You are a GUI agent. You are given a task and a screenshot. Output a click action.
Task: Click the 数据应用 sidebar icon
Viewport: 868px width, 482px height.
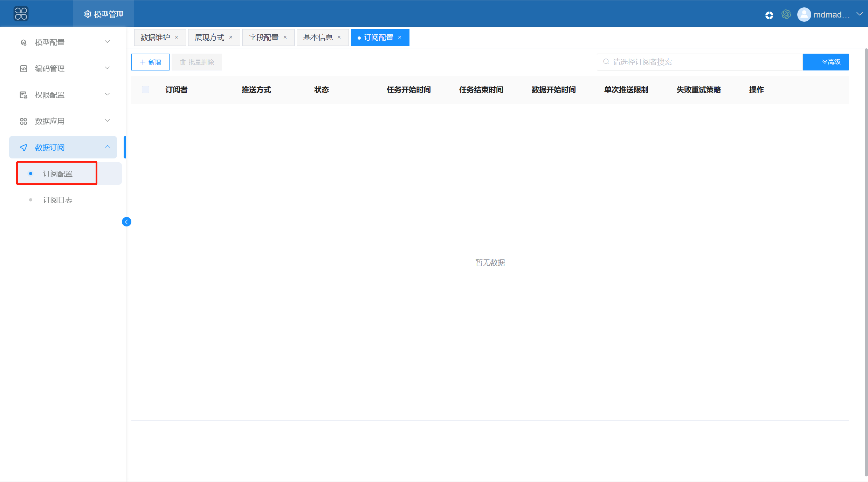23,121
